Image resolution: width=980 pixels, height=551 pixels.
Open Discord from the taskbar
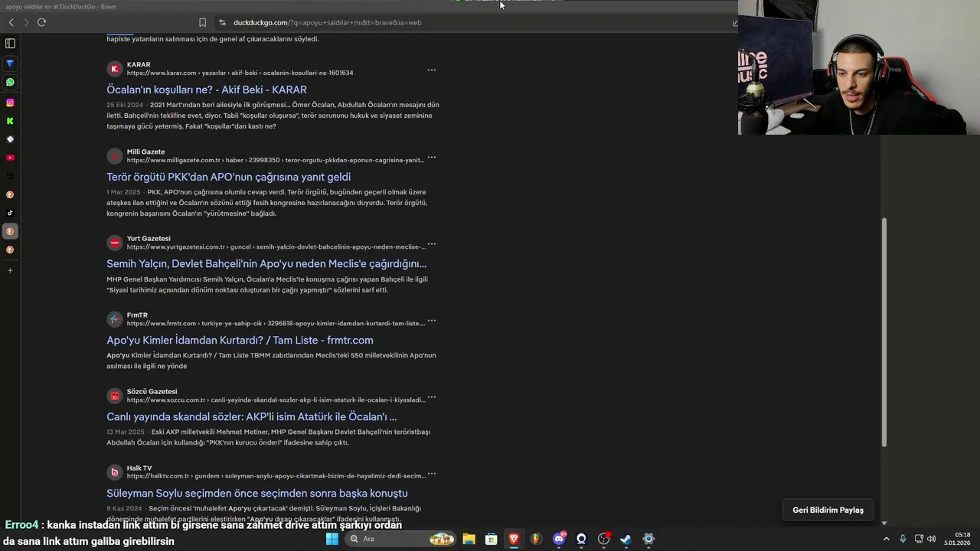(x=559, y=539)
